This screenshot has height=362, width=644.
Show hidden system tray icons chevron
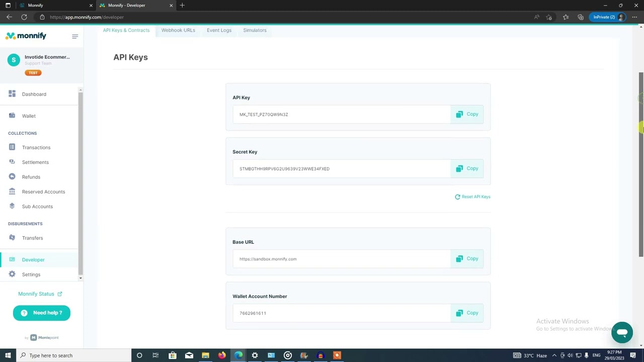point(554,355)
